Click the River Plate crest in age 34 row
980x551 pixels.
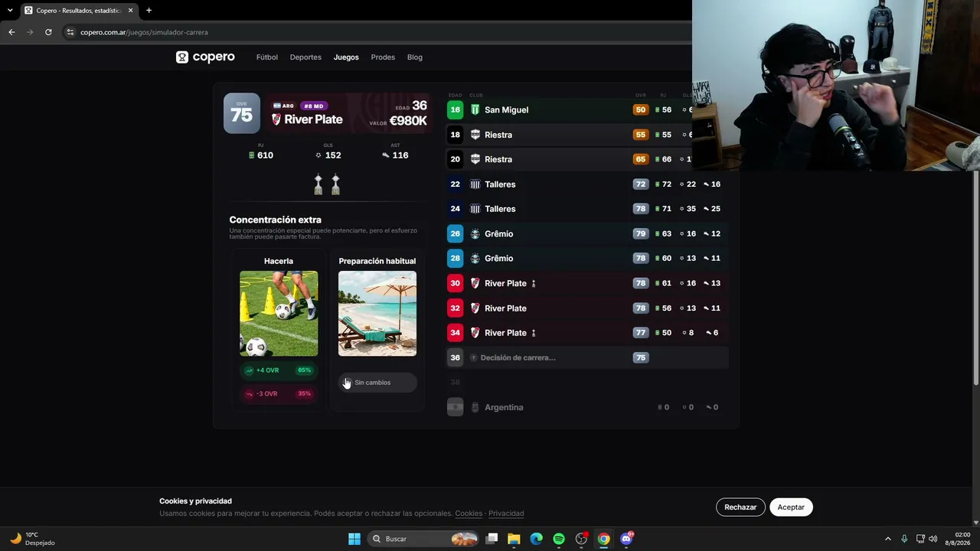point(475,333)
